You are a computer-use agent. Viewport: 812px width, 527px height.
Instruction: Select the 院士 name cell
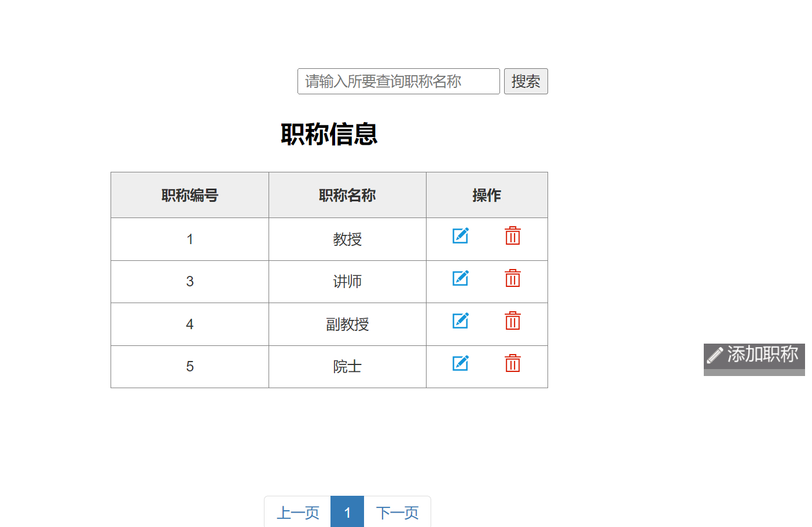(347, 367)
